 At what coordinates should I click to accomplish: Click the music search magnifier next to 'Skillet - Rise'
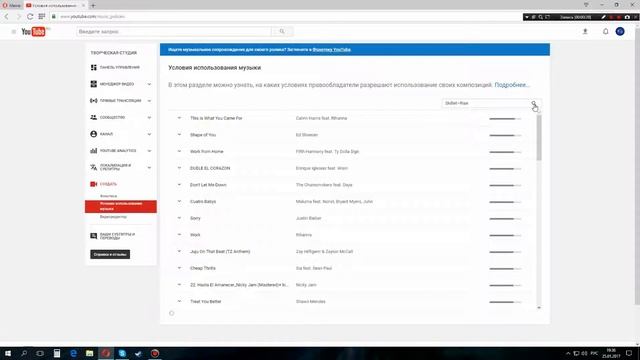(x=533, y=104)
